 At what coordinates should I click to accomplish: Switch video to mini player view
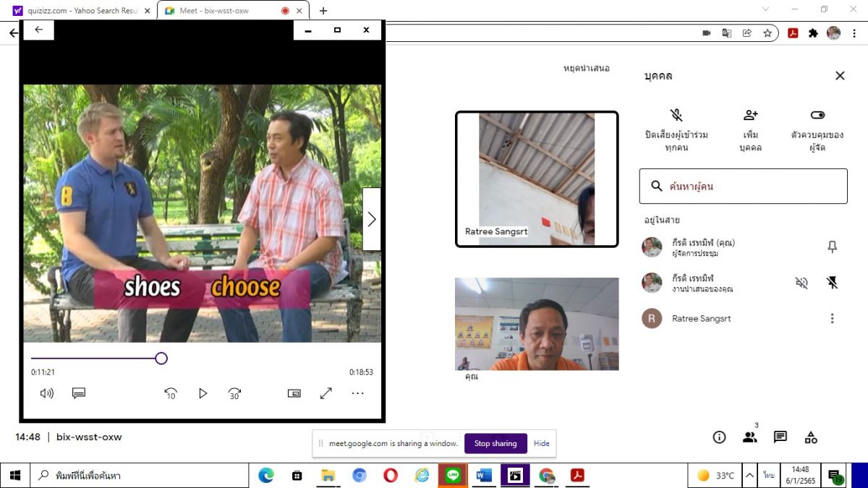pyautogui.click(x=294, y=393)
